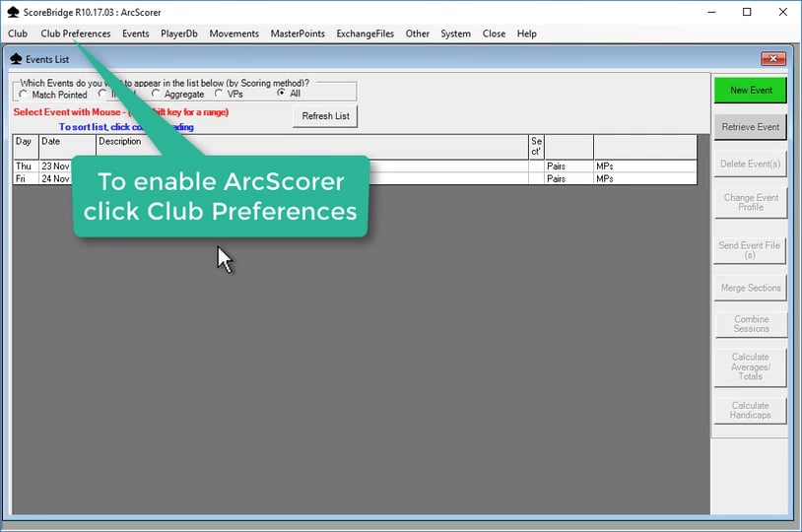This screenshot has height=532, width=802.
Task: Select the Thu 23 Nov event row
Action: [x=355, y=166]
